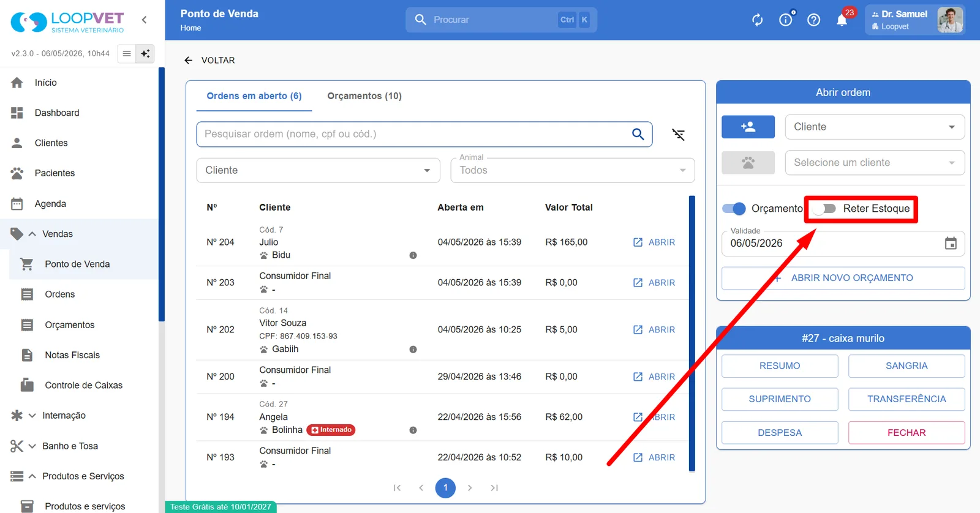This screenshot has height=513, width=980.
Task: Click the order search input field
Action: point(413,134)
